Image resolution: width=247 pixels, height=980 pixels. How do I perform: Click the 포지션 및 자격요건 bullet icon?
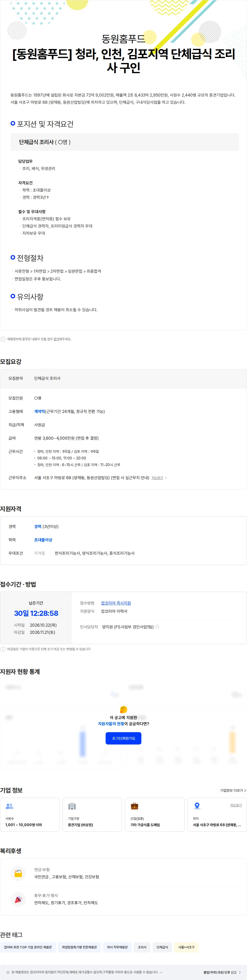[x=13, y=123]
